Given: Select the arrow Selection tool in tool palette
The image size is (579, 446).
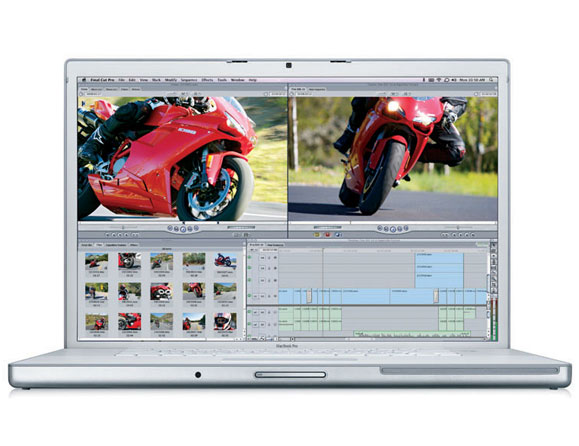Looking at the screenshot, I should (x=493, y=246).
